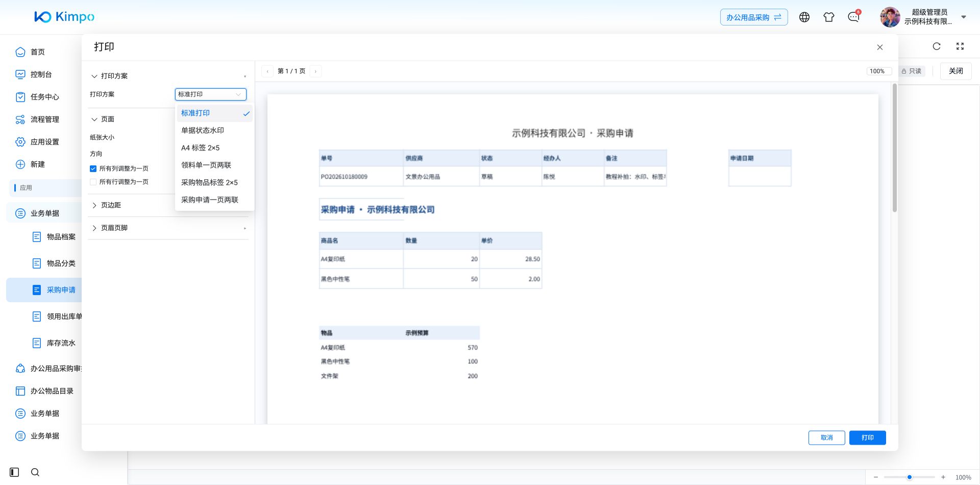Screen dimensions: 980x485
Task: Toggle fullscreen with the expand icon
Action: 960,46
